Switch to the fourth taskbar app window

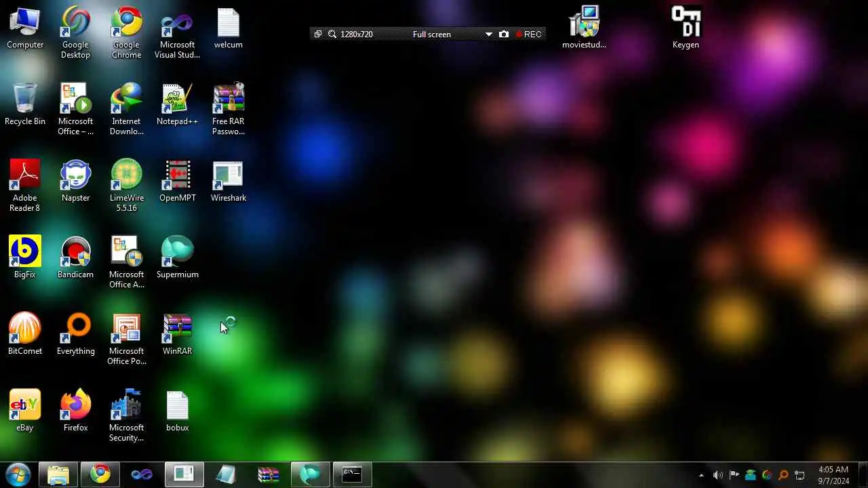184,474
